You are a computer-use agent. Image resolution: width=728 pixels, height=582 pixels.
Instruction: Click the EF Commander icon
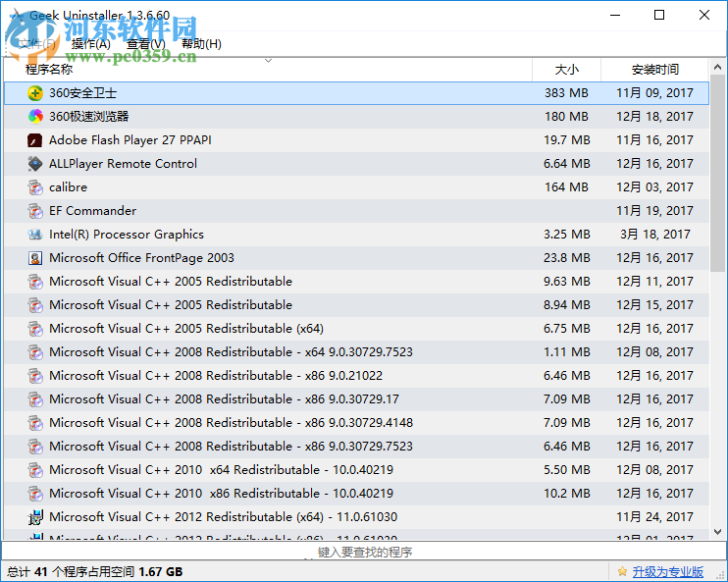35,211
